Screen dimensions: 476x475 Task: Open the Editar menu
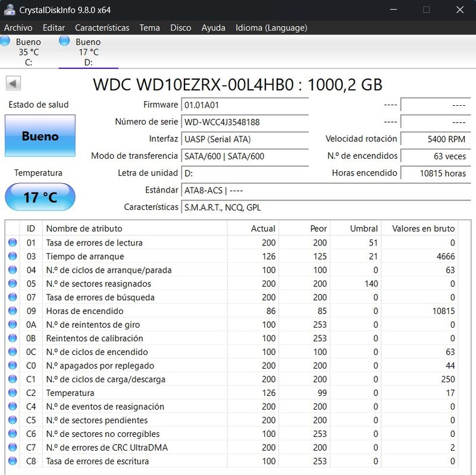pyautogui.click(x=54, y=28)
